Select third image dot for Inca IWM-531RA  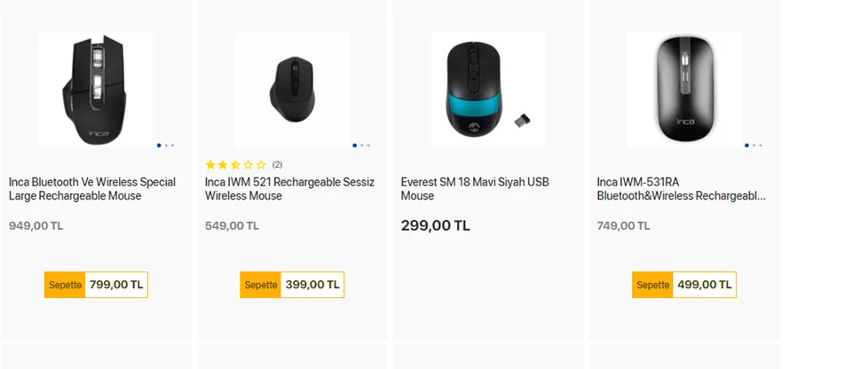pos(760,145)
